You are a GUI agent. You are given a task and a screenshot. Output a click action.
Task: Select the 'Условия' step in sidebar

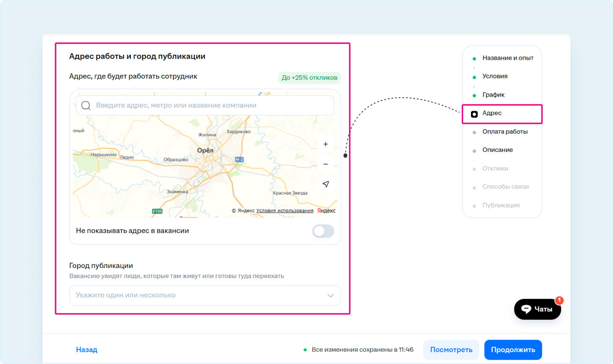[494, 76]
